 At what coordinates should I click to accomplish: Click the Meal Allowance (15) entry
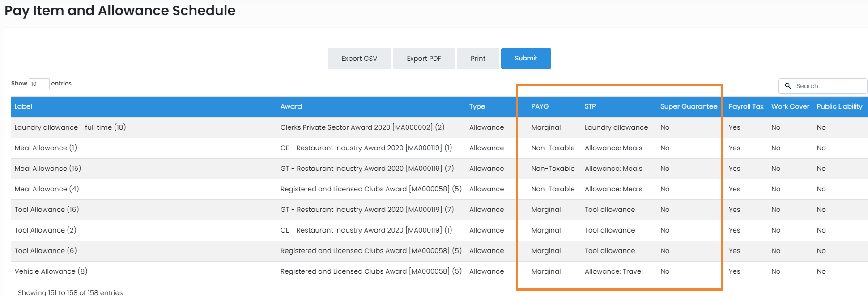coord(48,169)
